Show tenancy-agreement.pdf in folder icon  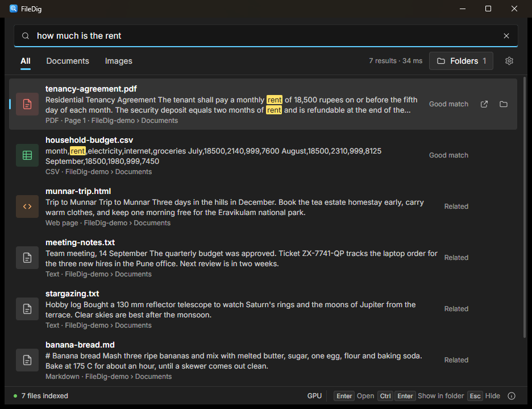click(x=504, y=104)
